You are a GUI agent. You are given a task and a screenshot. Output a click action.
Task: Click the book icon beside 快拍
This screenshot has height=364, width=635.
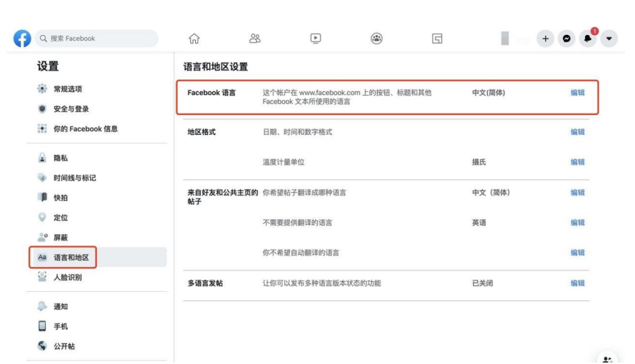(x=42, y=198)
